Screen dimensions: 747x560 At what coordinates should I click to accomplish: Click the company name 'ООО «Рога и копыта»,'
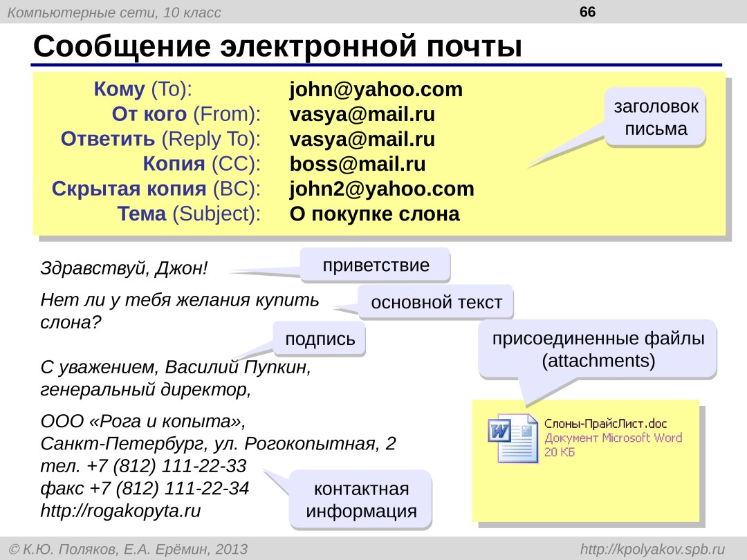(x=143, y=422)
